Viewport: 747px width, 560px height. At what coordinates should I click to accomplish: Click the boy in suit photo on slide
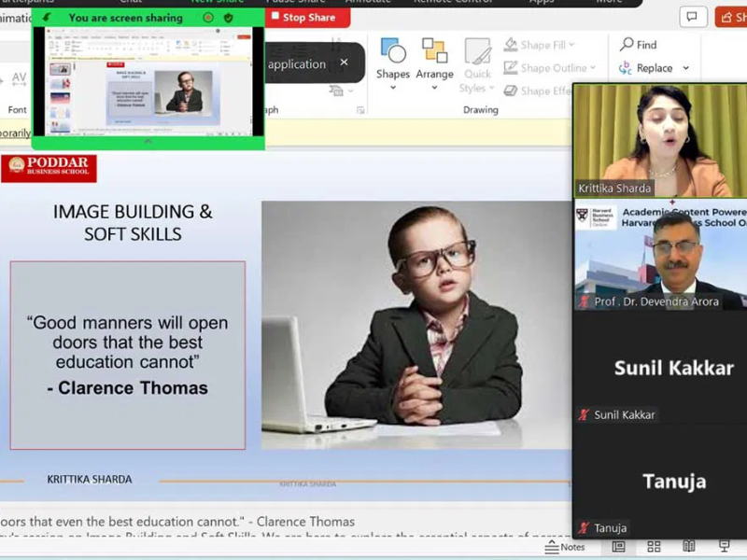point(416,325)
